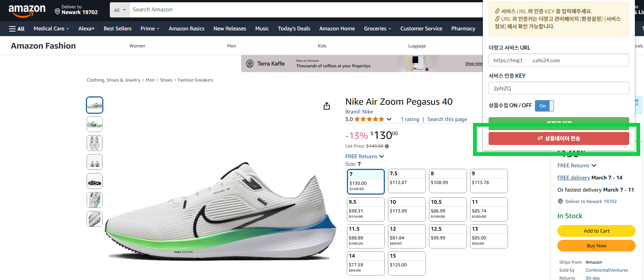Toggle the 상품수집 On/Off switch
Image resolution: width=644 pixels, height=280 pixels.
click(544, 106)
